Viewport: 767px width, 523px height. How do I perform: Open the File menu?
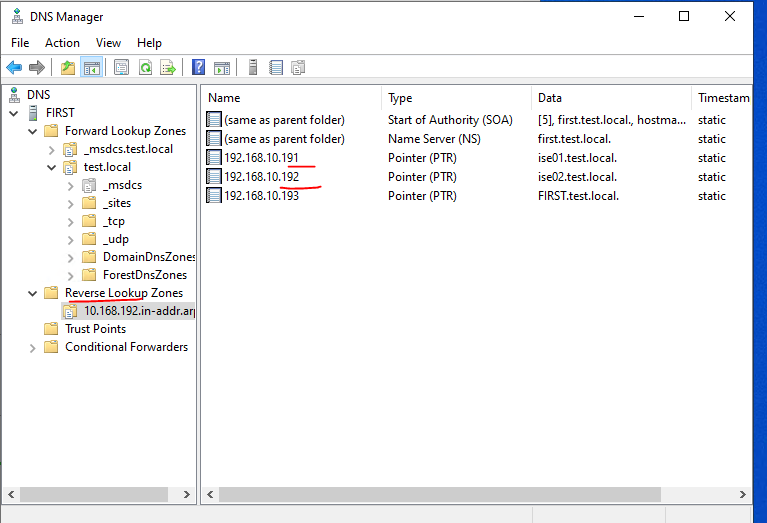coord(20,43)
